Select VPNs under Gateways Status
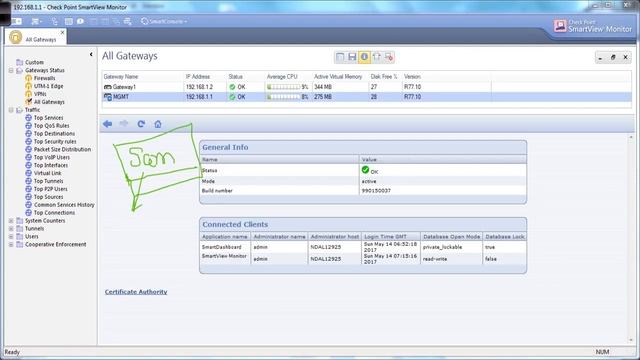The height and width of the screenshot is (360, 640). 40,94
